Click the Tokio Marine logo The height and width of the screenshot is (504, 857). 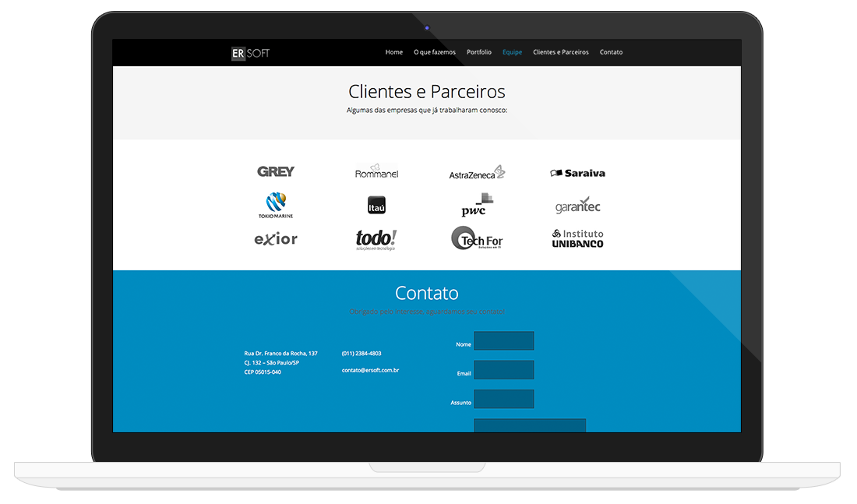(276, 205)
